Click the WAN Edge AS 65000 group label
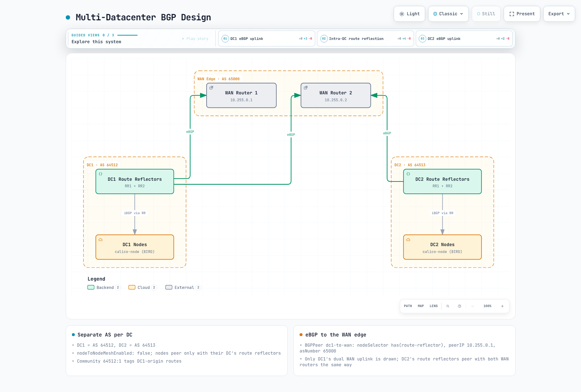The height and width of the screenshot is (392, 581). coord(219,79)
